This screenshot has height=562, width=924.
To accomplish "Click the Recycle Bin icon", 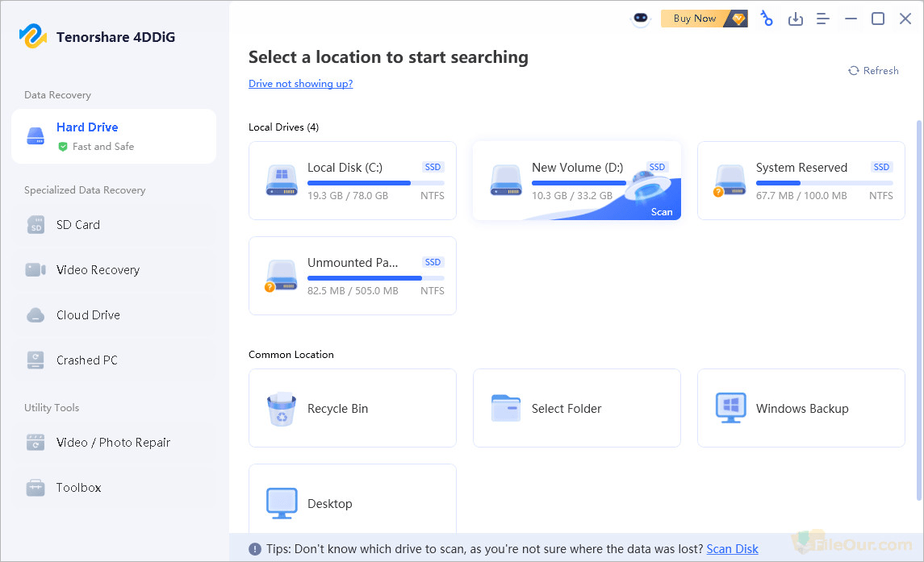I will point(282,409).
